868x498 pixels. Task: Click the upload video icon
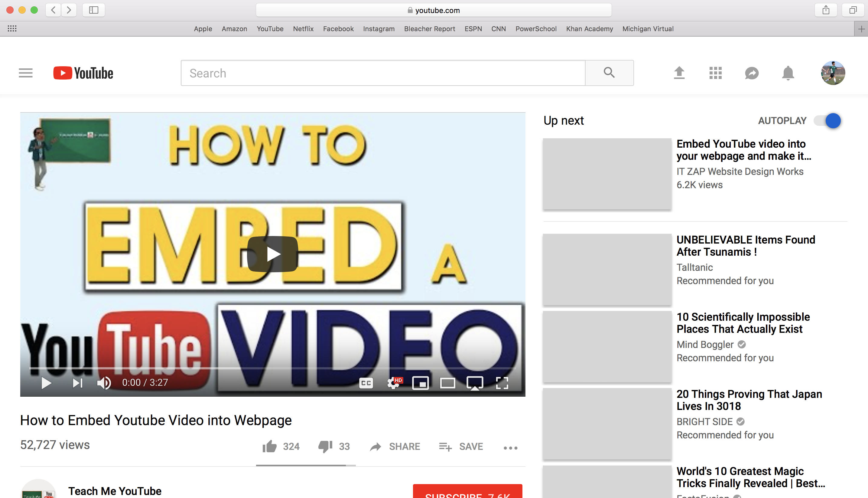pos(679,73)
